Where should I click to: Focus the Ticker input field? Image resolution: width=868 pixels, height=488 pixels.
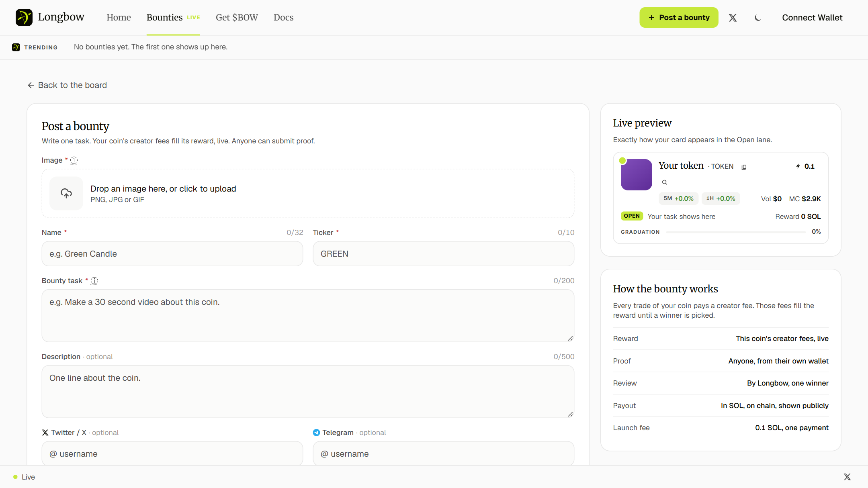click(443, 253)
